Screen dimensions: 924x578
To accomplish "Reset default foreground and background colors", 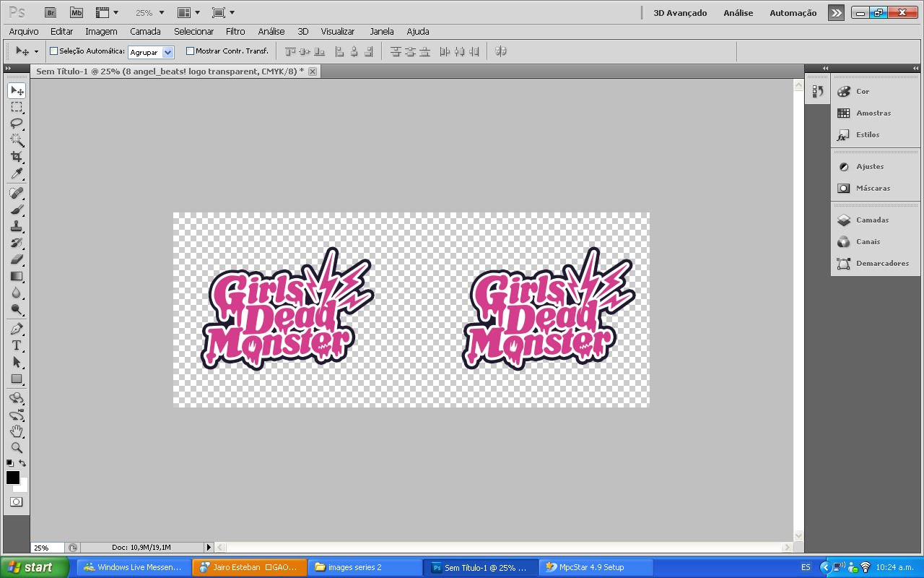I will click(x=9, y=463).
